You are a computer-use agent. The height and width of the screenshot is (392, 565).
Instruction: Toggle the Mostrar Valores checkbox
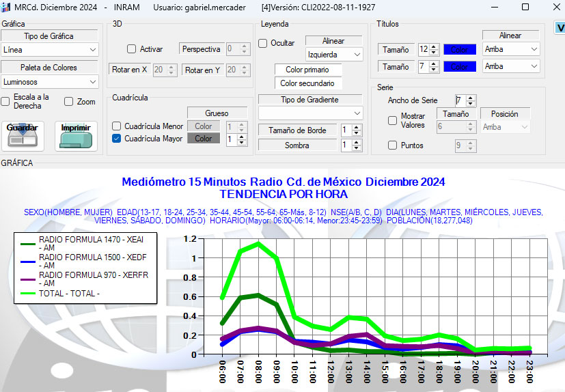[x=392, y=121]
